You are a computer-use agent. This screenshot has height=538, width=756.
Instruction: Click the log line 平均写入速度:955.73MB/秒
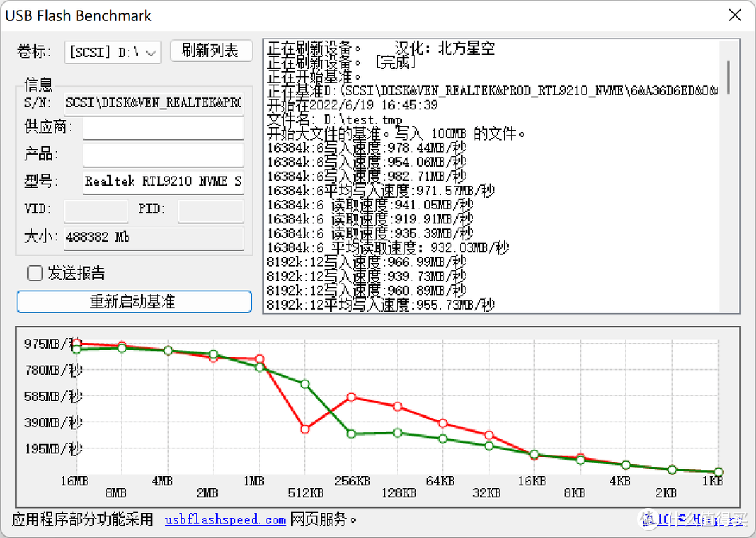(381, 305)
